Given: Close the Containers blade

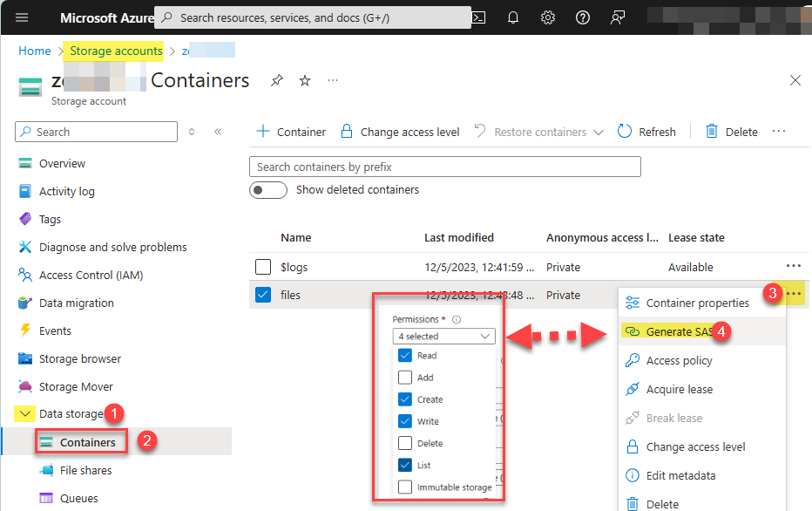Looking at the screenshot, I should 795,80.
